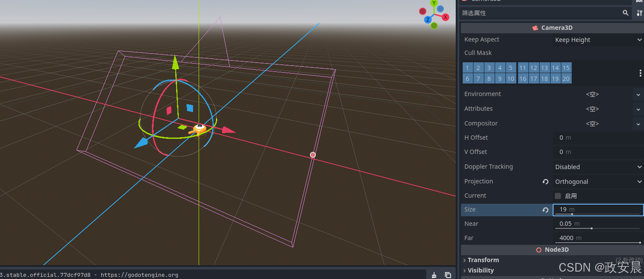
Task: Collapse the Camera3D section header
Action: (552, 28)
